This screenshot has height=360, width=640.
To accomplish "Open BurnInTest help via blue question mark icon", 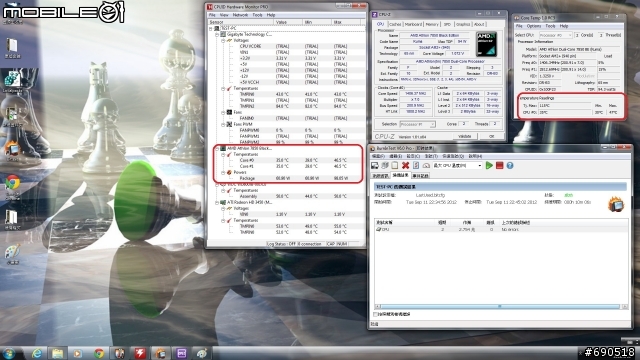I will (510, 165).
